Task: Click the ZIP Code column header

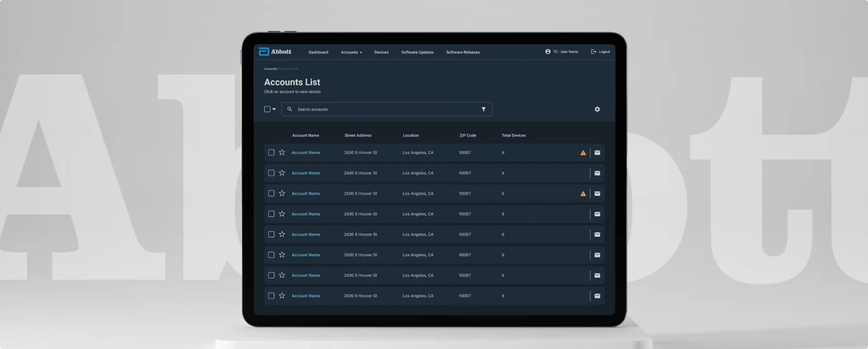Action: [x=468, y=135]
